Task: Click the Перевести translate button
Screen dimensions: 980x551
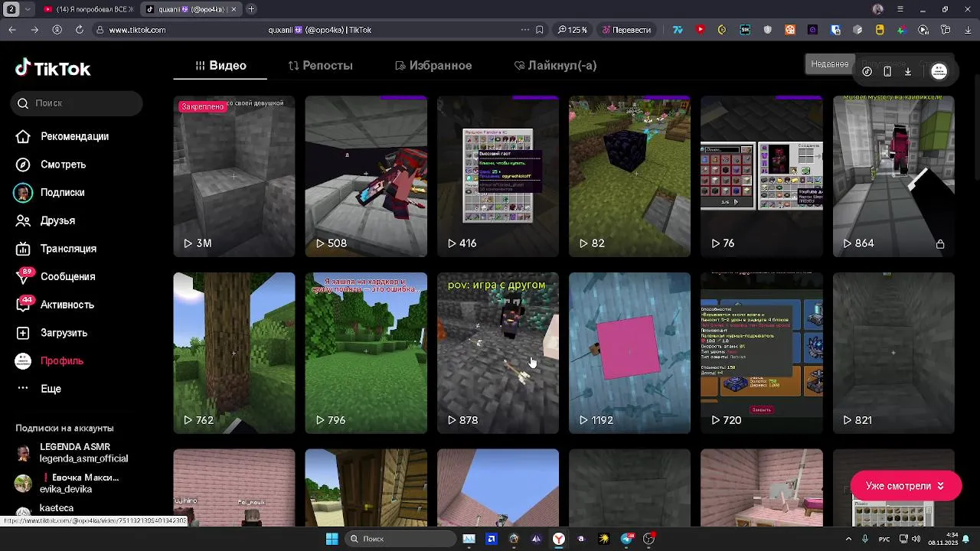Action: [x=626, y=30]
